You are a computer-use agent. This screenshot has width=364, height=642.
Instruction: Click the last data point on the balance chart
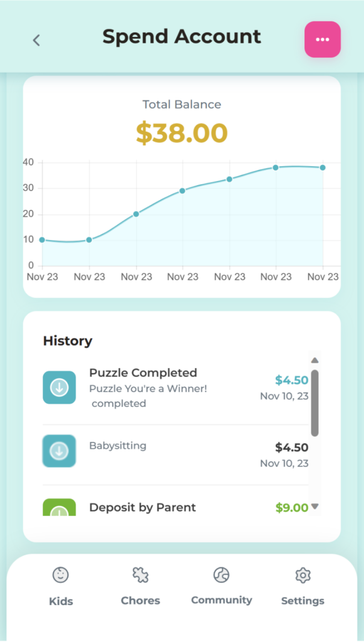coord(323,168)
